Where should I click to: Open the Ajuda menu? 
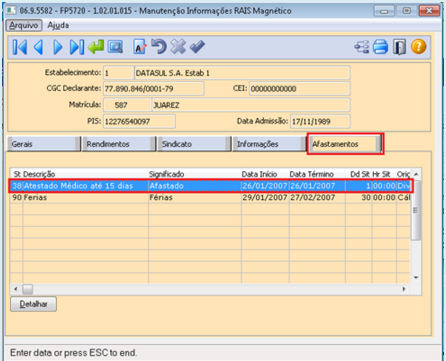pyautogui.click(x=58, y=25)
